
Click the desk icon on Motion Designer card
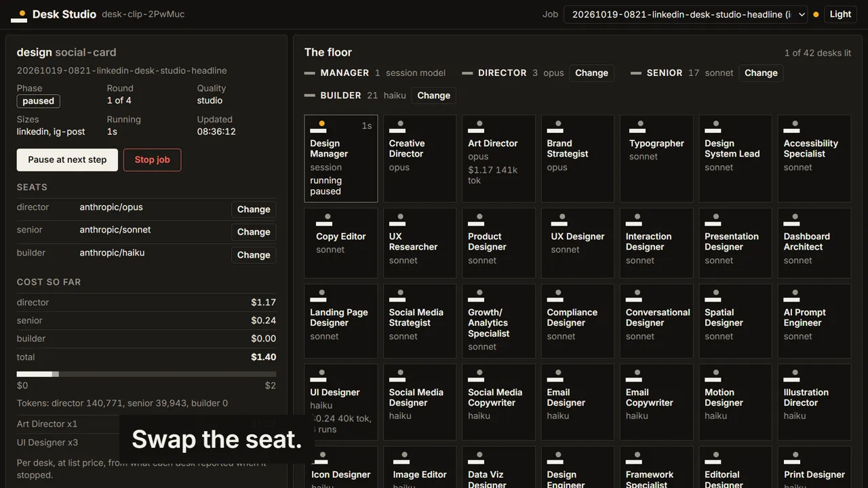pyautogui.click(x=713, y=376)
